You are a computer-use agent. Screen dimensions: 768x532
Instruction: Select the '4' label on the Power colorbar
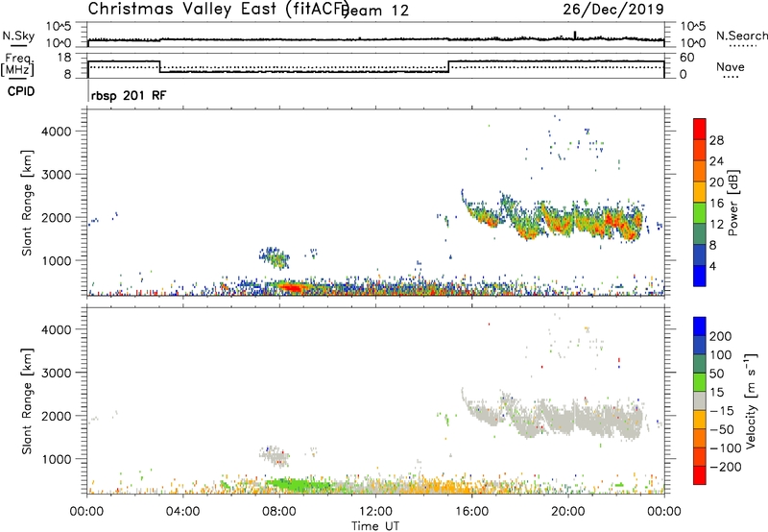[x=712, y=266]
